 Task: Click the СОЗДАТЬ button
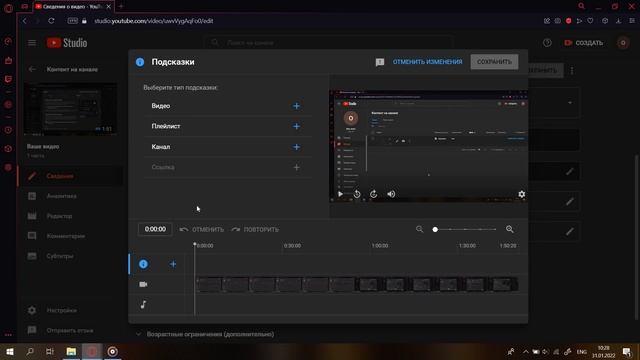click(583, 43)
